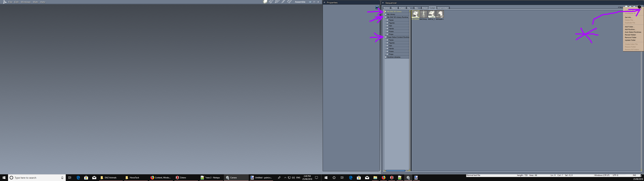This screenshot has height=181, width=644.
Task: Click the browser options menu icon
Action: [x=639, y=7]
